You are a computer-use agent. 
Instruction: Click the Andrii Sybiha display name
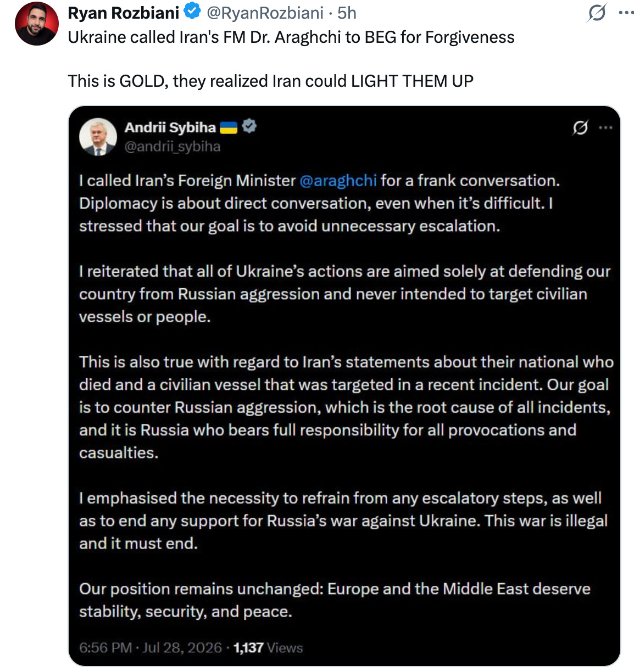coord(170,127)
